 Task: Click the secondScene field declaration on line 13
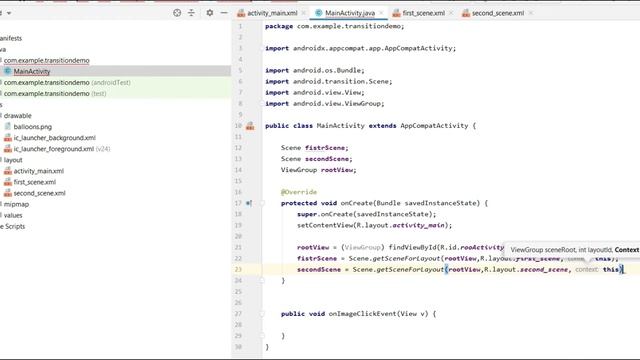(x=329, y=159)
